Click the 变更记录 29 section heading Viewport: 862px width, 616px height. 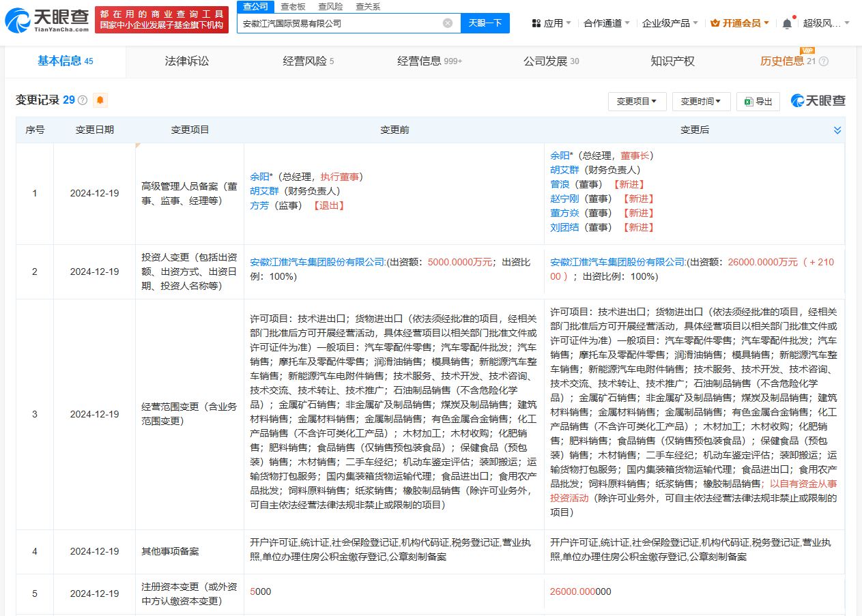[45, 100]
